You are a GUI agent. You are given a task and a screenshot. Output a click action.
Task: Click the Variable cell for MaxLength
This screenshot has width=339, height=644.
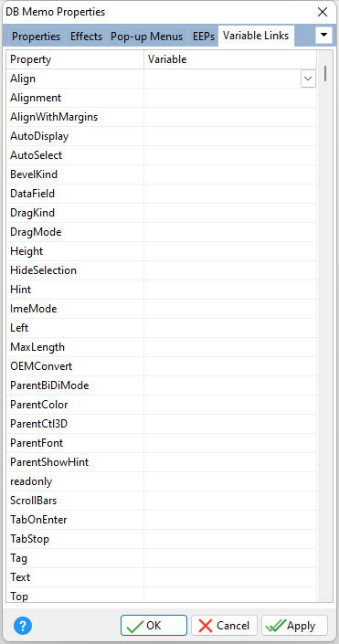pyautogui.click(x=230, y=347)
